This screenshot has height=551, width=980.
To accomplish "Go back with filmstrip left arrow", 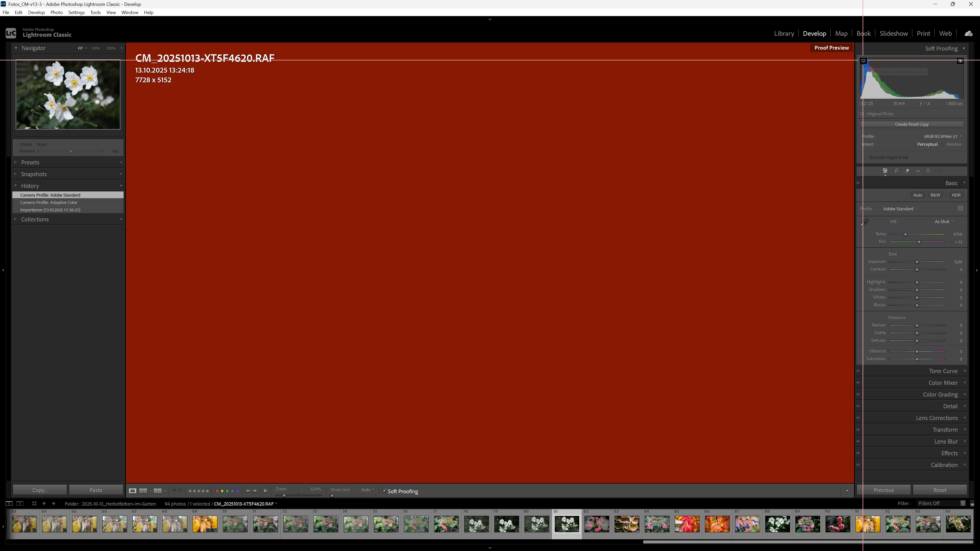I will [x=44, y=504].
